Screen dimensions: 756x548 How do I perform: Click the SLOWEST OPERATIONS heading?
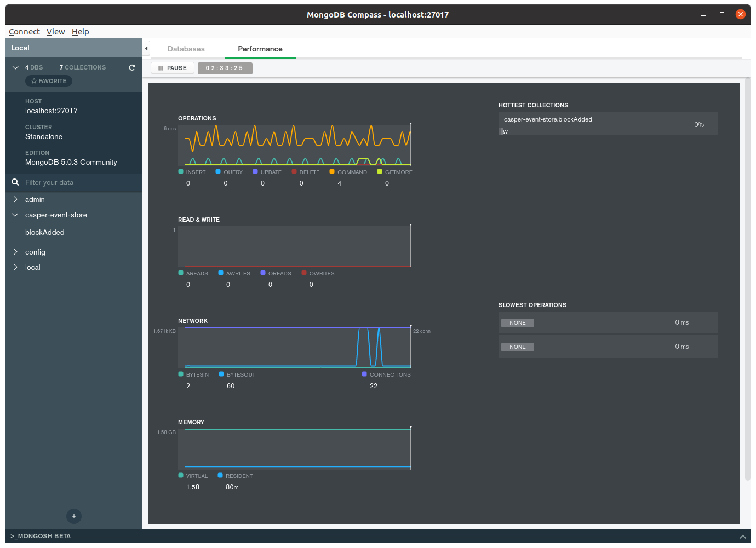coord(532,305)
